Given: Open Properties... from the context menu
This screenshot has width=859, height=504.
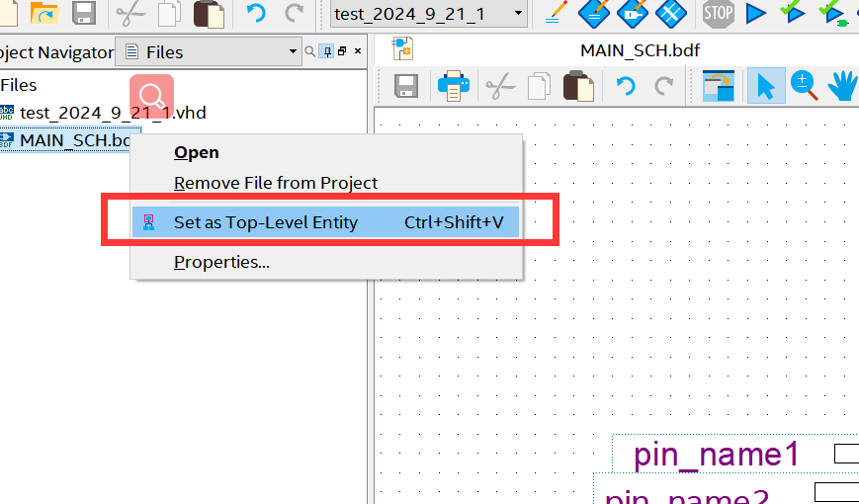Looking at the screenshot, I should (x=221, y=262).
